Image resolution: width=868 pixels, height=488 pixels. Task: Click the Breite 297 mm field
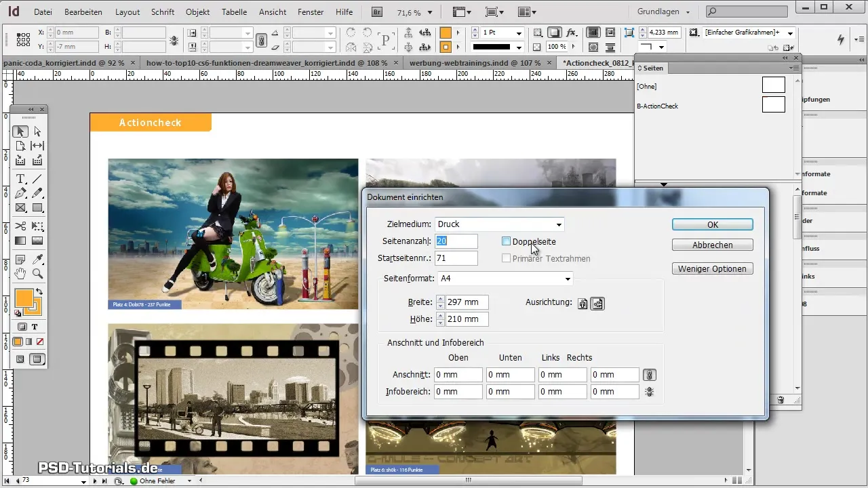467,302
